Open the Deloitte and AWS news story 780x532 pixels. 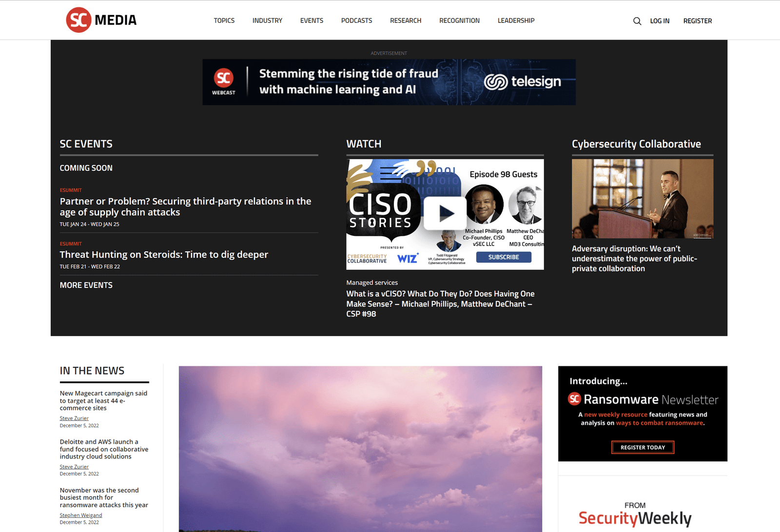point(104,449)
